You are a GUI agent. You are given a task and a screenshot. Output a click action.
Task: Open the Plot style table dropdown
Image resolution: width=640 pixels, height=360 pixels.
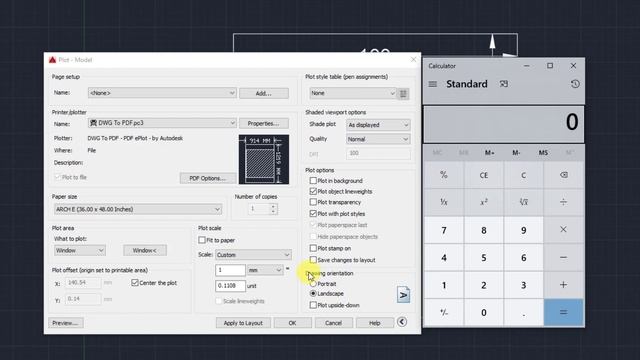pos(353,93)
